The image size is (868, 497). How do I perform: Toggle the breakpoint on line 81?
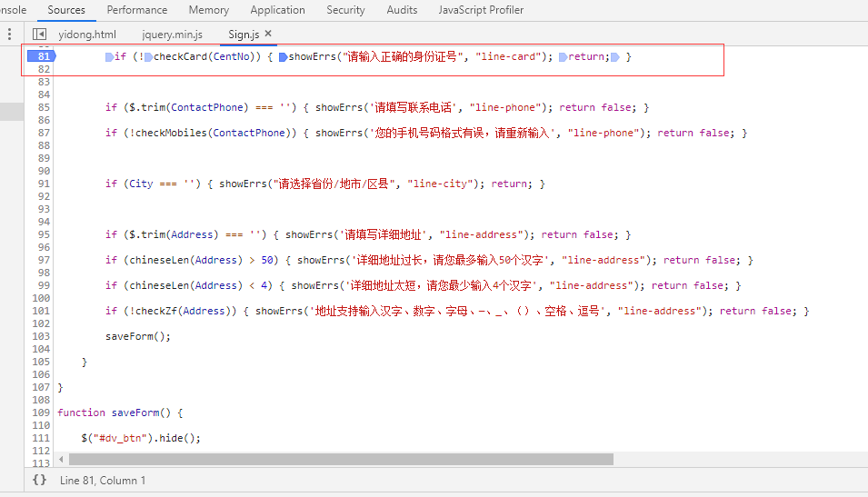pyautogui.click(x=42, y=56)
